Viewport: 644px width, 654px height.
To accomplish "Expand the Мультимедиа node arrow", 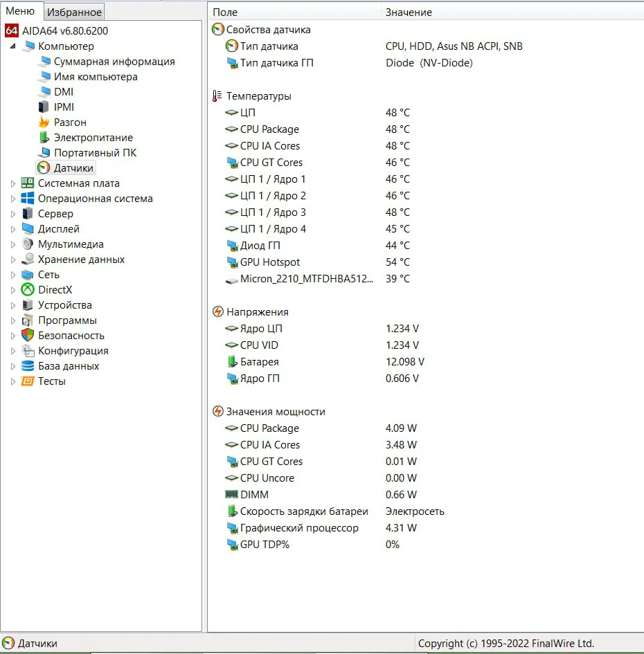I will tap(13, 244).
